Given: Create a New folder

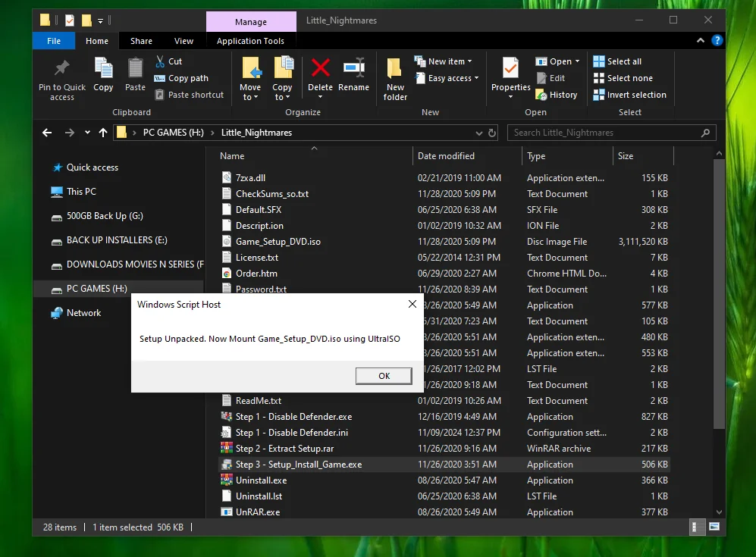Looking at the screenshot, I should point(395,80).
